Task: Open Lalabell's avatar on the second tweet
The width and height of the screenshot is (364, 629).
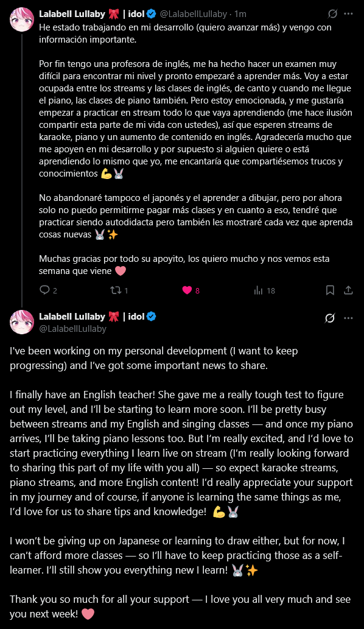Action: click(22, 322)
